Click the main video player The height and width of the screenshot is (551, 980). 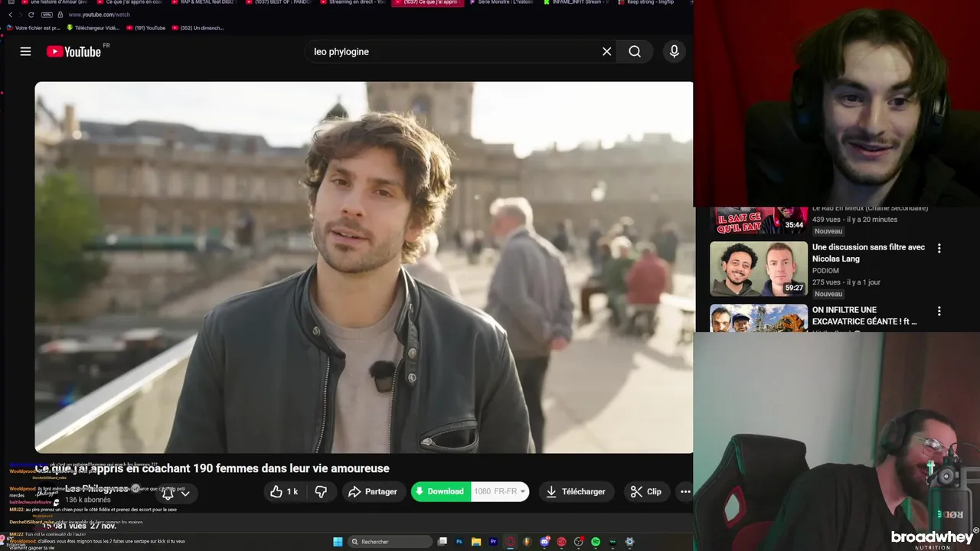tap(364, 267)
